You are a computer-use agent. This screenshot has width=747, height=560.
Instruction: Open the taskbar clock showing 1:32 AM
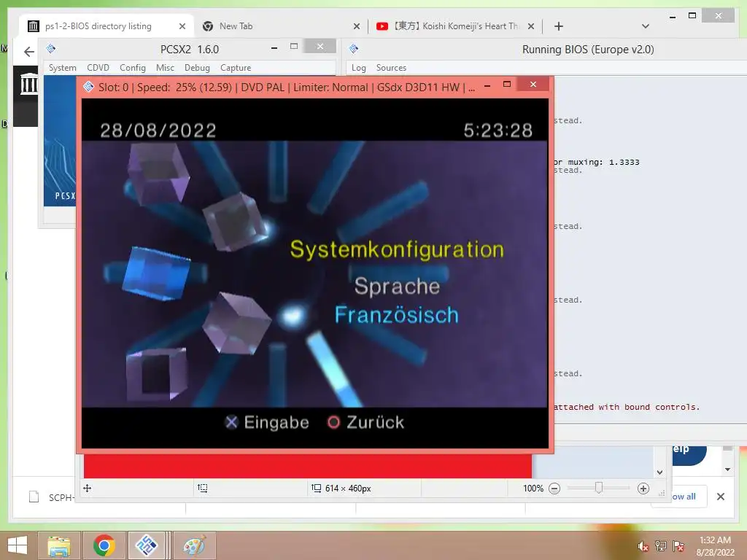[x=715, y=546]
